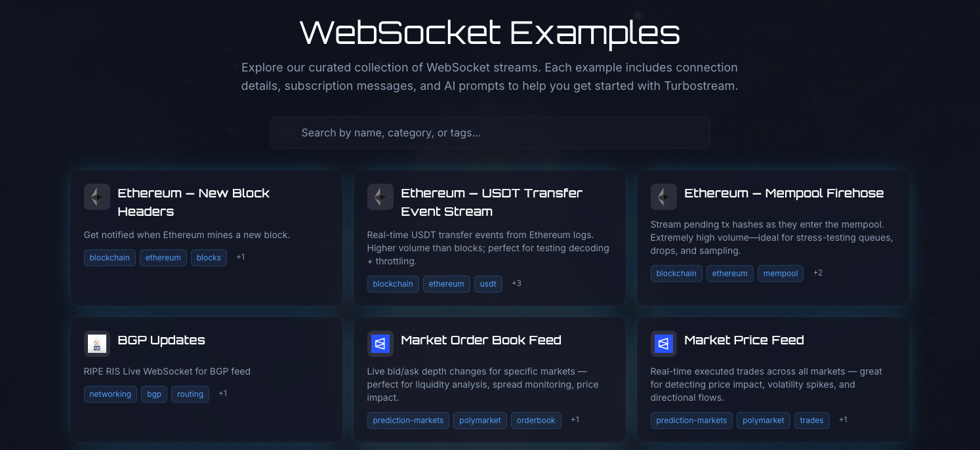This screenshot has width=980, height=450.
Task: Select the usdt tag
Action: pyautogui.click(x=488, y=283)
